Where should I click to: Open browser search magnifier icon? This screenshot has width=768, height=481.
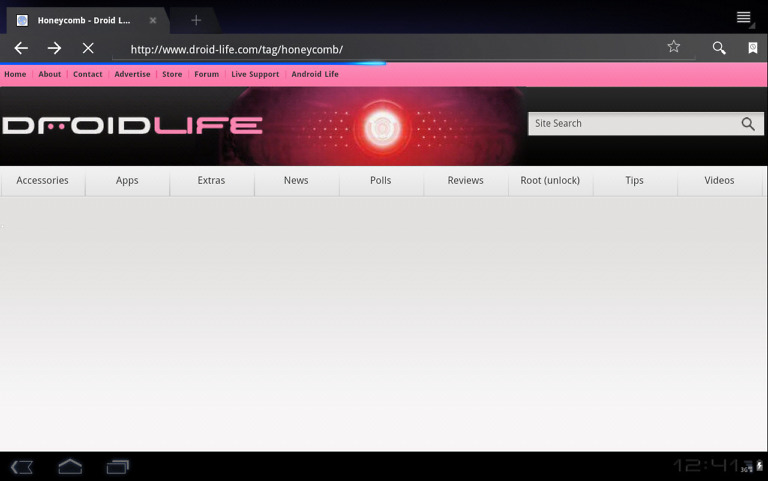coord(719,48)
